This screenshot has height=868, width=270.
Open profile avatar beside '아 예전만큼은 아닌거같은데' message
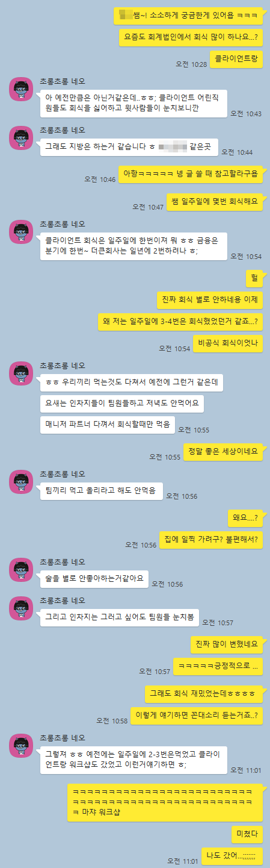(20, 89)
